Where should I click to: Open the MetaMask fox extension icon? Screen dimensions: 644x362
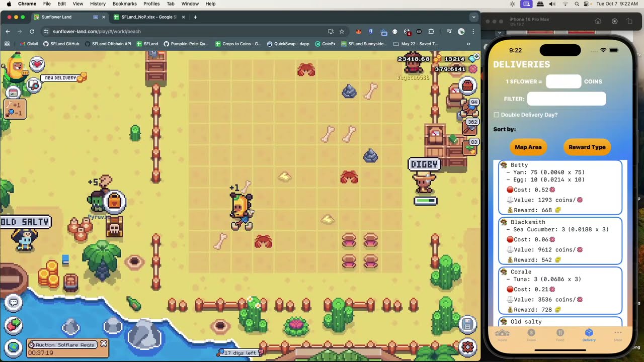point(358,31)
